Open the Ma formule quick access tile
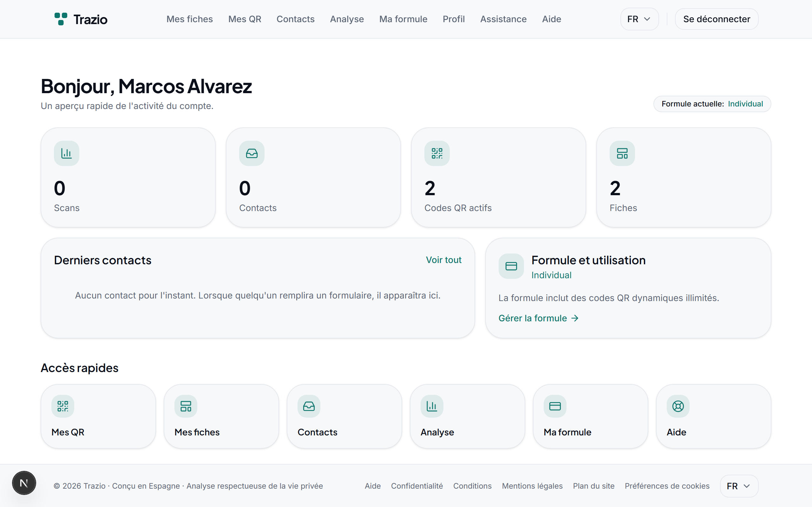This screenshot has width=812, height=507. (590, 416)
